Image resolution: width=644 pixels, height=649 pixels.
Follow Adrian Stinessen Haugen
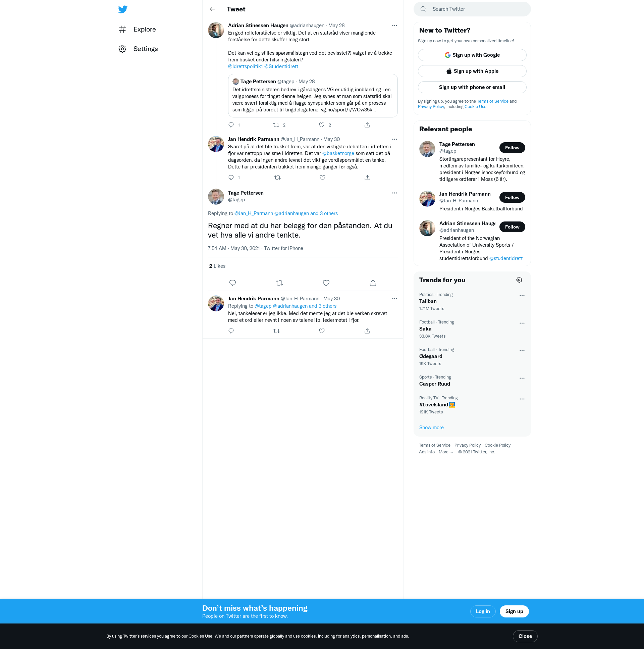pos(512,227)
